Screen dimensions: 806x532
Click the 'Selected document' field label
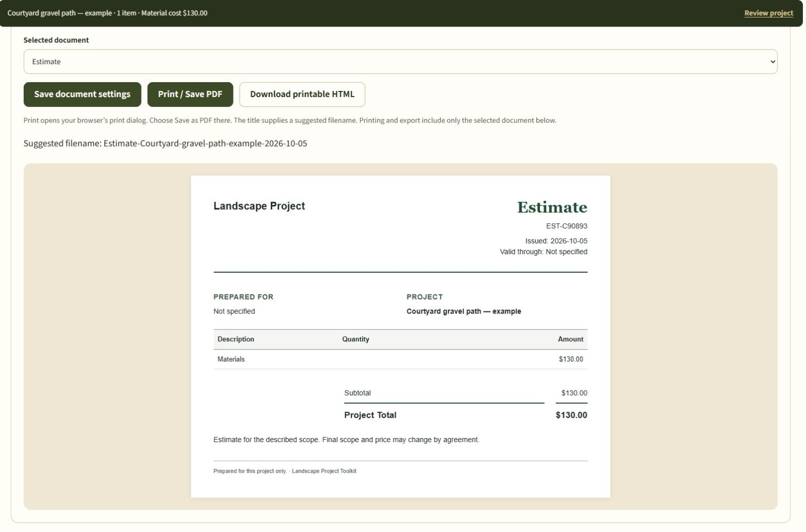(56, 40)
